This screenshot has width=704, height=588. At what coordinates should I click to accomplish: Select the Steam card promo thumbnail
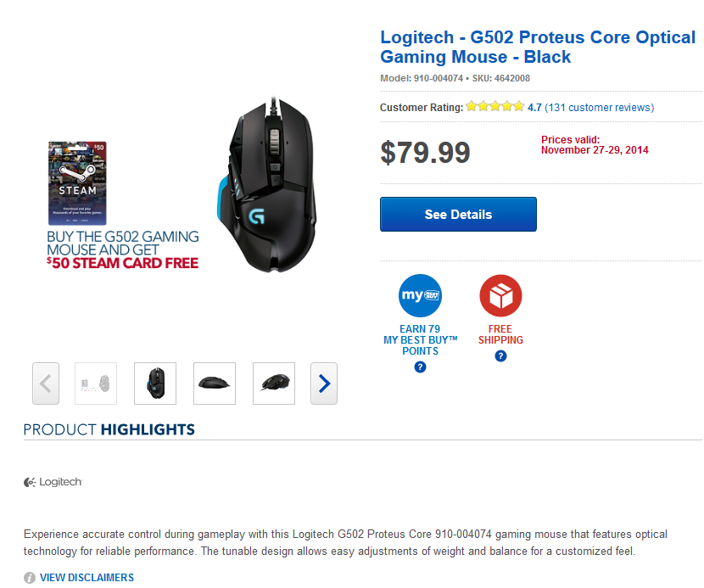click(96, 384)
